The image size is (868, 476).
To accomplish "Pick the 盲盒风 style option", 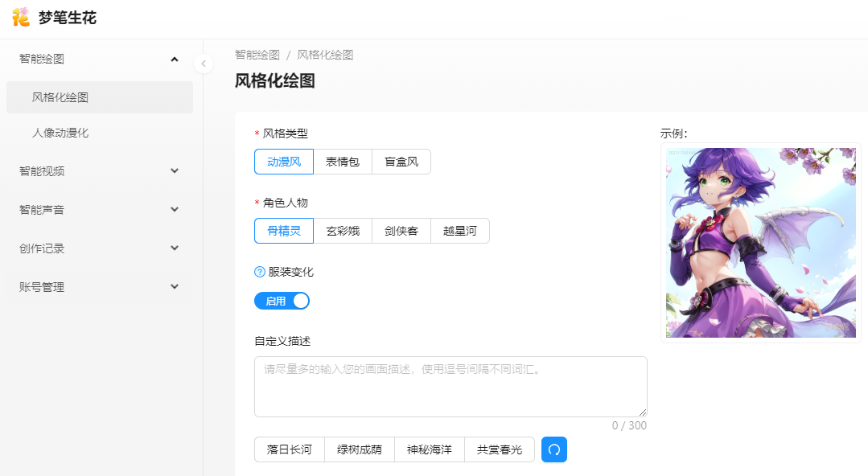I will pos(401,162).
